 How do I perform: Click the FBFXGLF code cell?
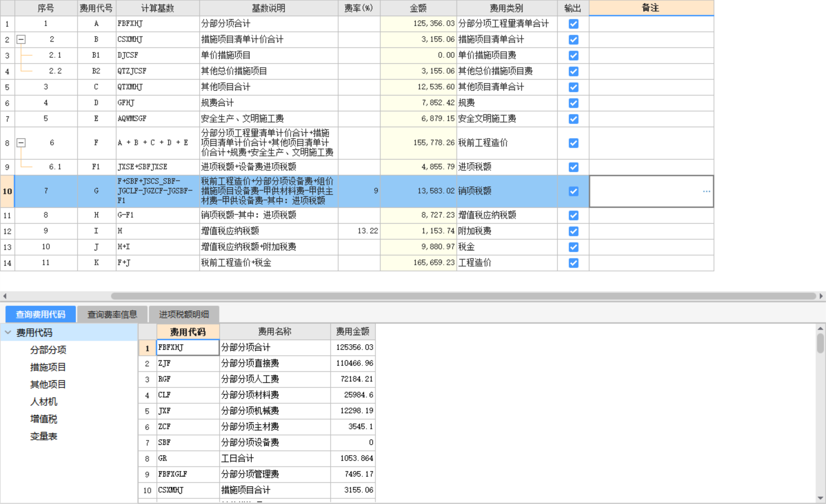[188, 474]
